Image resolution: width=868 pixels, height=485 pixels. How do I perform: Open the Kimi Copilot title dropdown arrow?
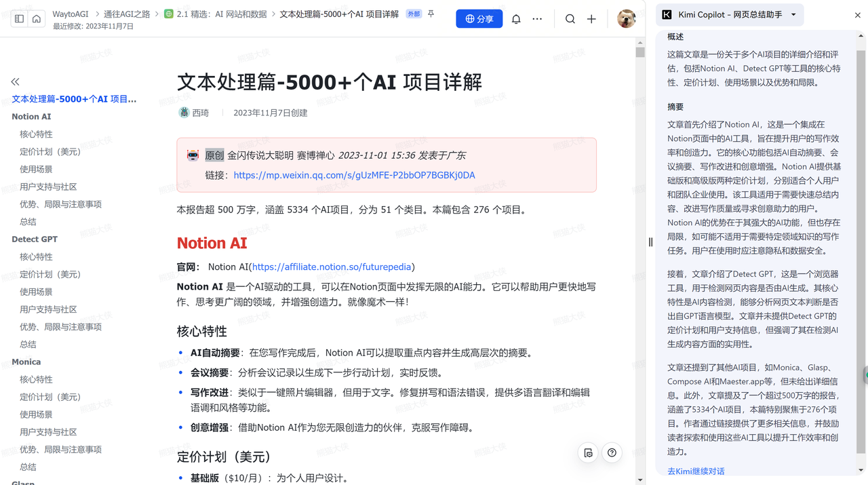793,15
